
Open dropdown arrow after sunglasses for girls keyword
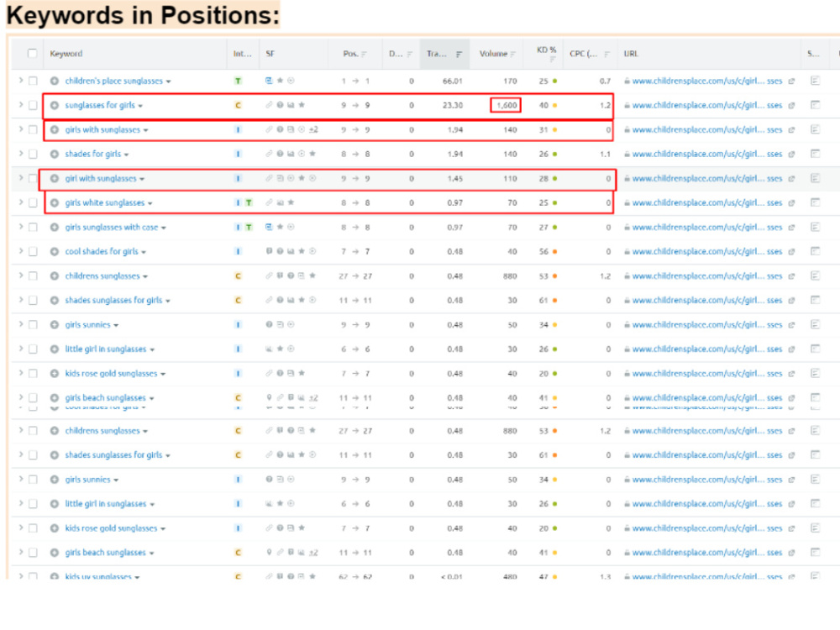(140, 106)
